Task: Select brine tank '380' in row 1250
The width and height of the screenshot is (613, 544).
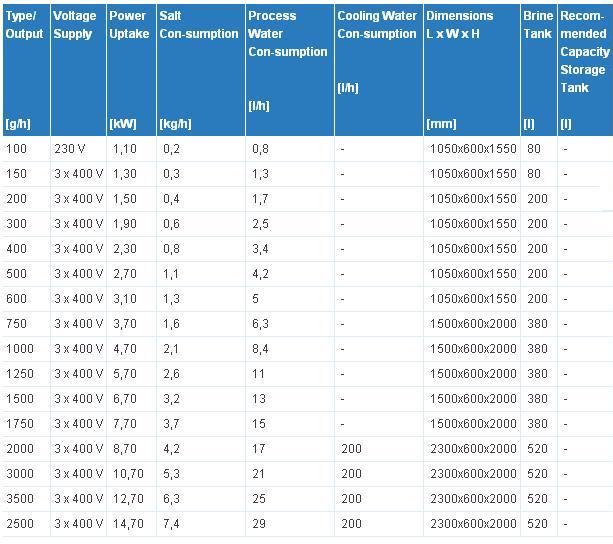Action: [x=537, y=374]
